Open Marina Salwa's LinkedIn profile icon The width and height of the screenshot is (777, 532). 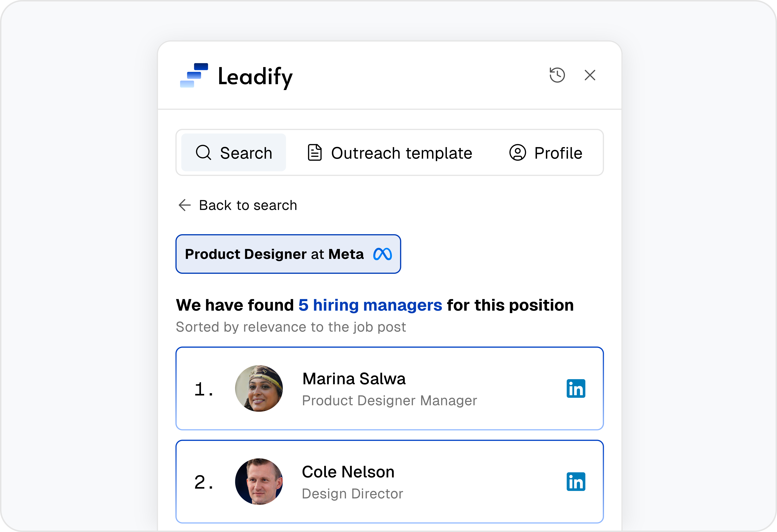[576, 389]
